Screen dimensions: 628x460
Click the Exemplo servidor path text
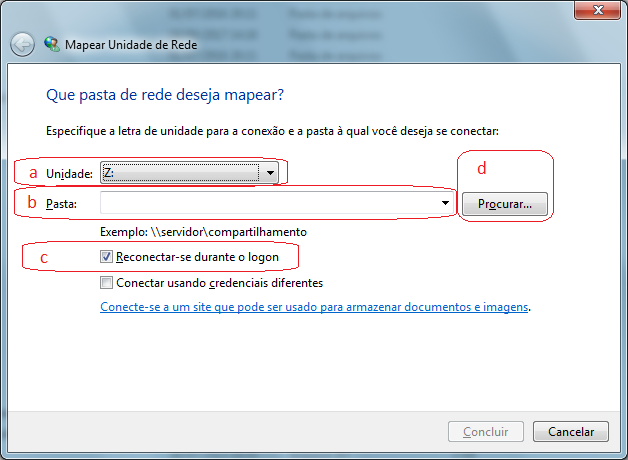(x=203, y=232)
